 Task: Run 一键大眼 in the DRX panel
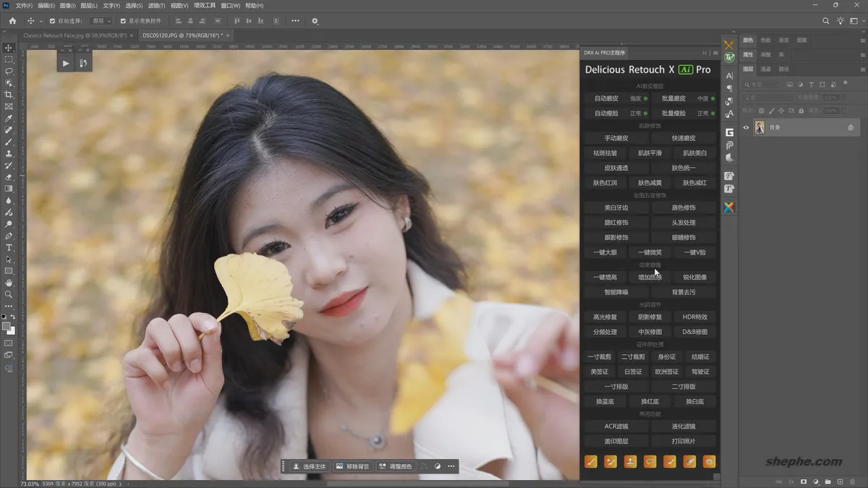click(x=605, y=252)
